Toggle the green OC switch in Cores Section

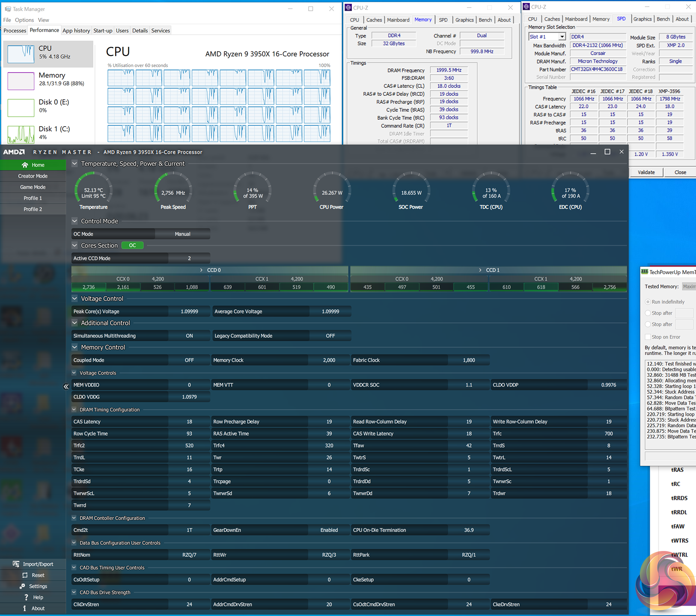(132, 246)
